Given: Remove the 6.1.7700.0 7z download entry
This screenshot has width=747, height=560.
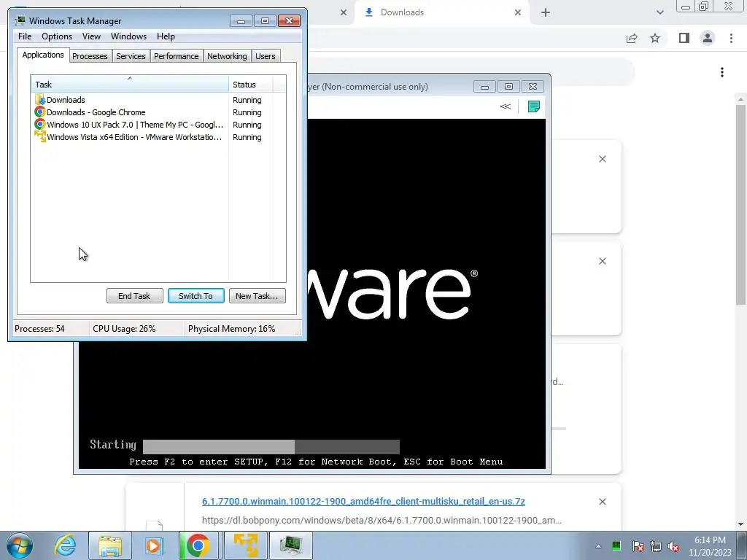Looking at the screenshot, I should click(603, 502).
